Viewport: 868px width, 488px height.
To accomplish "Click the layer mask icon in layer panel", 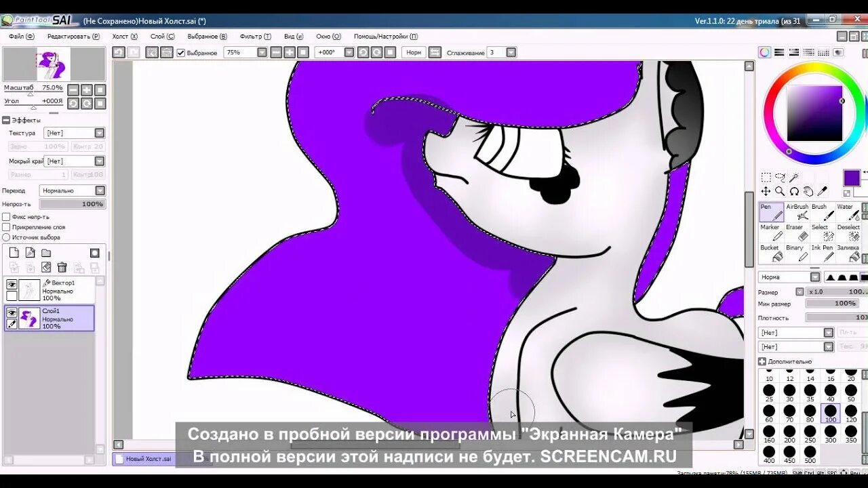I will [94, 253].
